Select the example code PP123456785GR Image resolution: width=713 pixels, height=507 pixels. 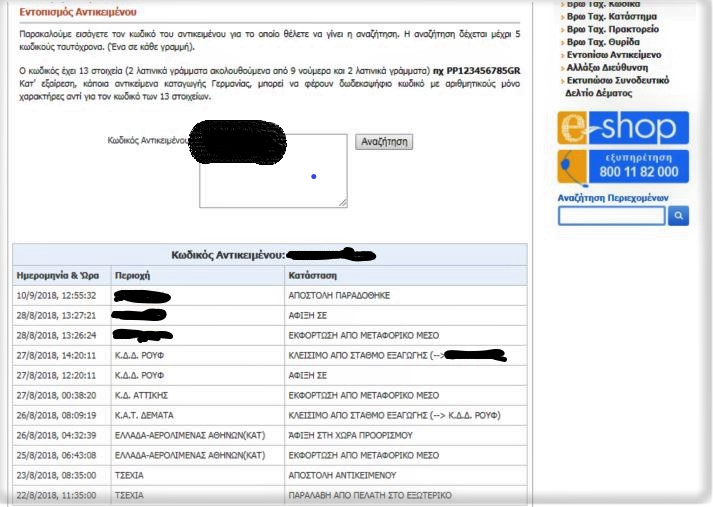click(x=483, y=71)
